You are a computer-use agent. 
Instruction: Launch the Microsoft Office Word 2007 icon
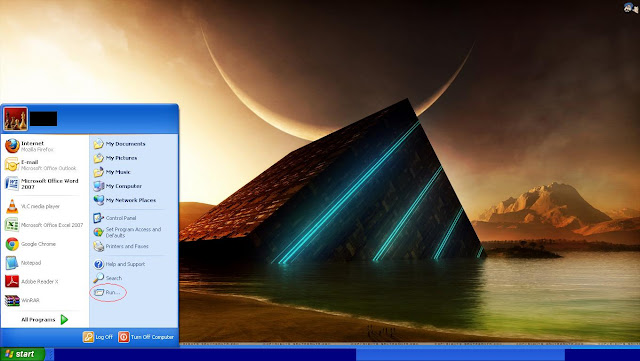point(11,183)
